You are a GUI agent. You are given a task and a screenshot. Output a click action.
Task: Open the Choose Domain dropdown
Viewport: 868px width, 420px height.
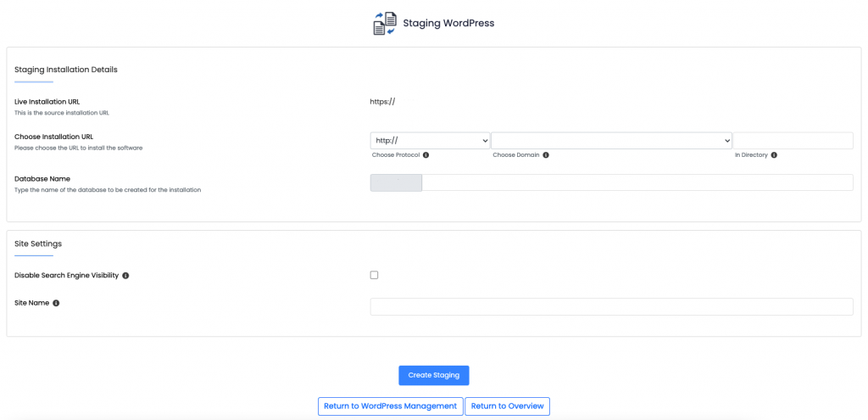pyautogui.click(x=611, y=141)
